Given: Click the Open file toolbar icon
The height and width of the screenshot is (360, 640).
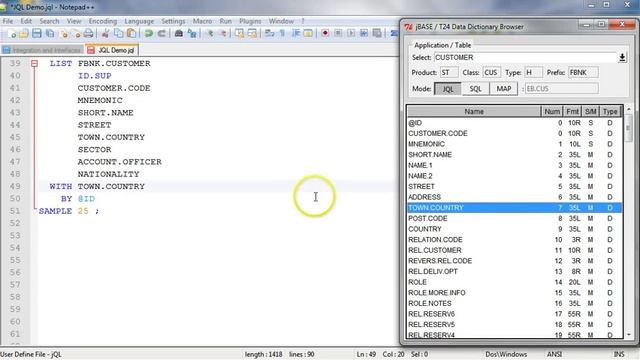Looking at the screenshot, I should tap(24, 33).
